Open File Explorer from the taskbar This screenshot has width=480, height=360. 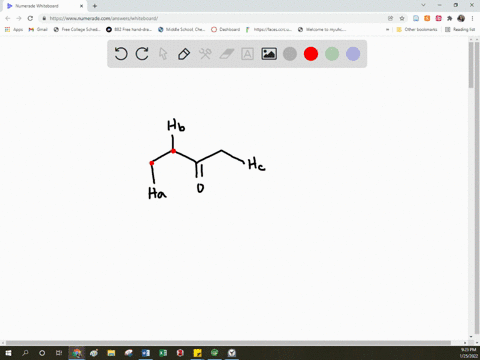point(111,353)
